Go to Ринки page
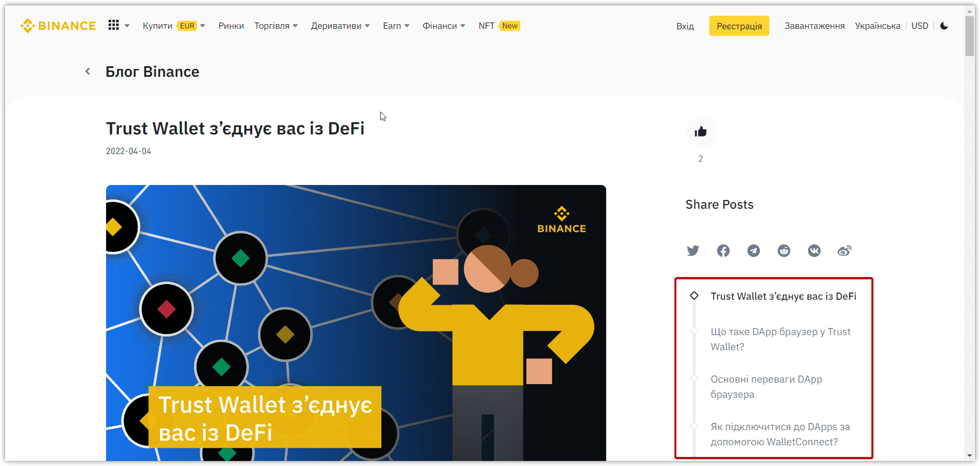The height and width of the screenshot is (466, 980). 231,26
